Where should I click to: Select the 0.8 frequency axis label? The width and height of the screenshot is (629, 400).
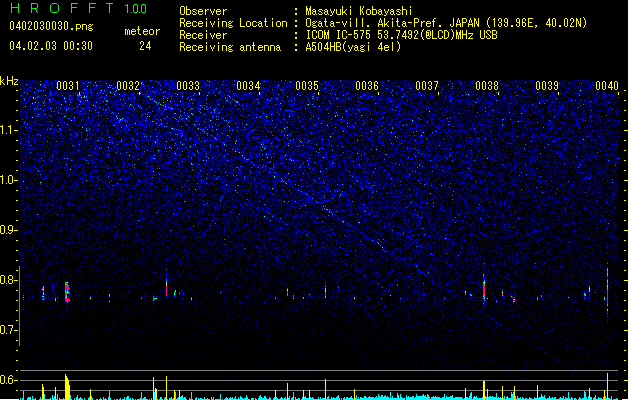click(9, 280)
